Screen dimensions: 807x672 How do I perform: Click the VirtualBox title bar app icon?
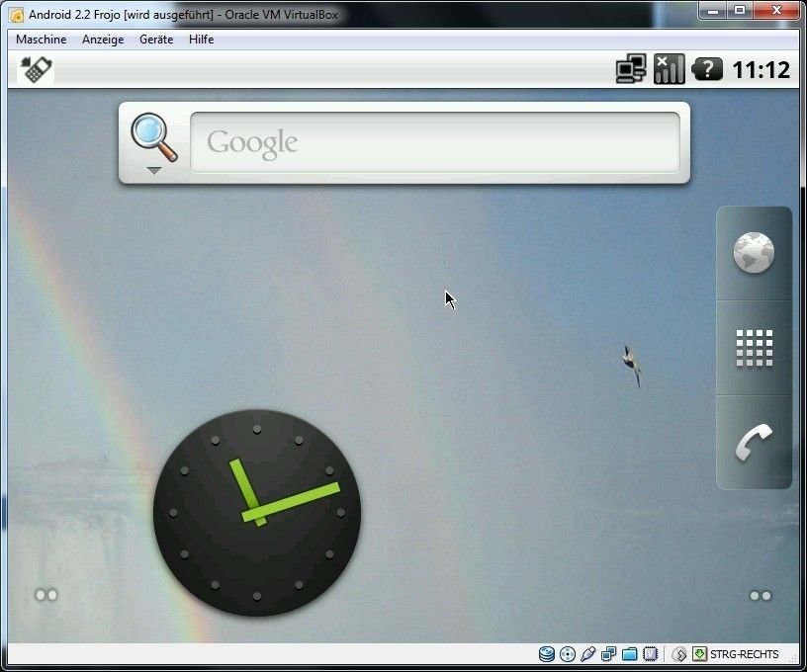(17, 15)
